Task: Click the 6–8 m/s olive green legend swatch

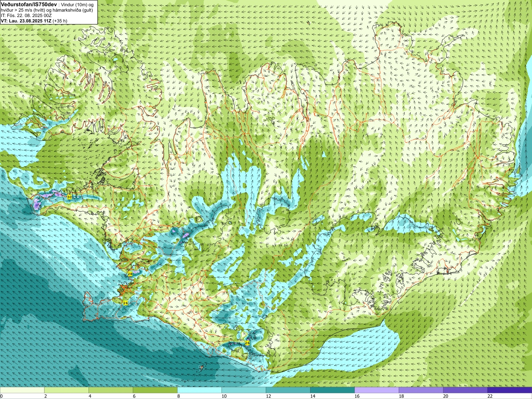Action: [155, 390]
